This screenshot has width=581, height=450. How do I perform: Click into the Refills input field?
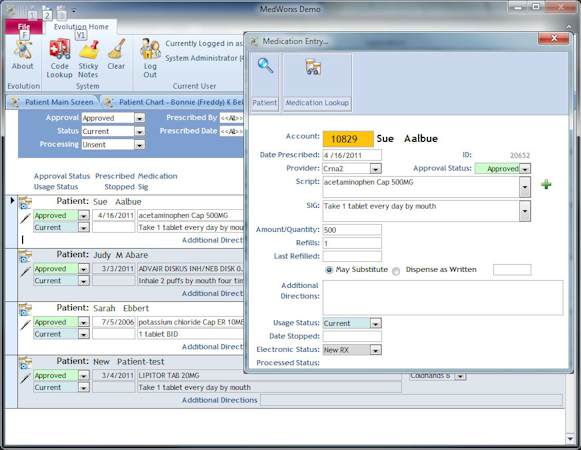pyautogui.click(x=352, y=243)
